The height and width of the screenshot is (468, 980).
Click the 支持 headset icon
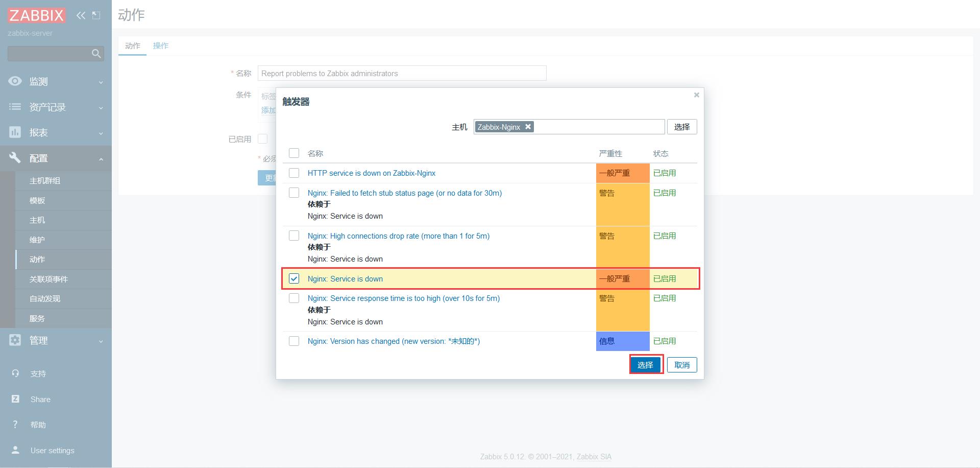[x=15, y=373]
